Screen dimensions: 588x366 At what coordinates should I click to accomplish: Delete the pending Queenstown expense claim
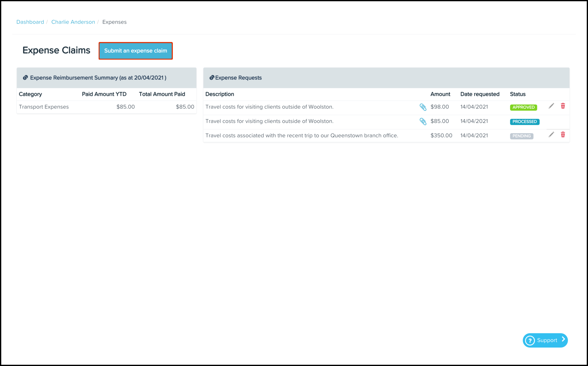(x=563, y=135)
